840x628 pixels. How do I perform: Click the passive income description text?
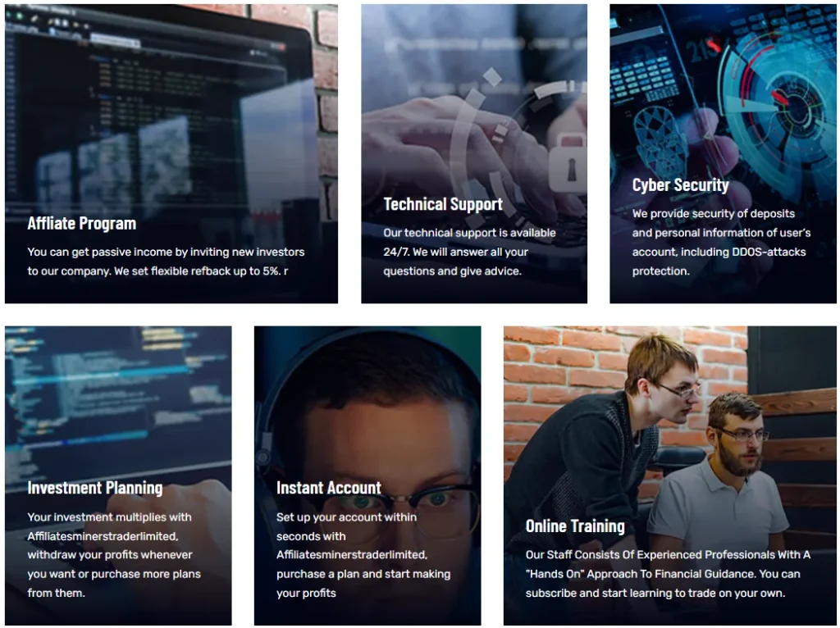(x=166, y=262)
